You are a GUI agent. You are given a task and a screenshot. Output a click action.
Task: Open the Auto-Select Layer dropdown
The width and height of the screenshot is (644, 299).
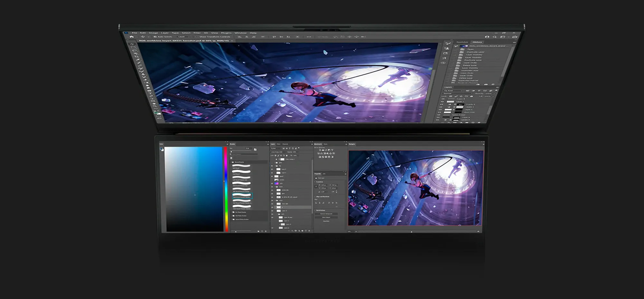pos(184,37)
